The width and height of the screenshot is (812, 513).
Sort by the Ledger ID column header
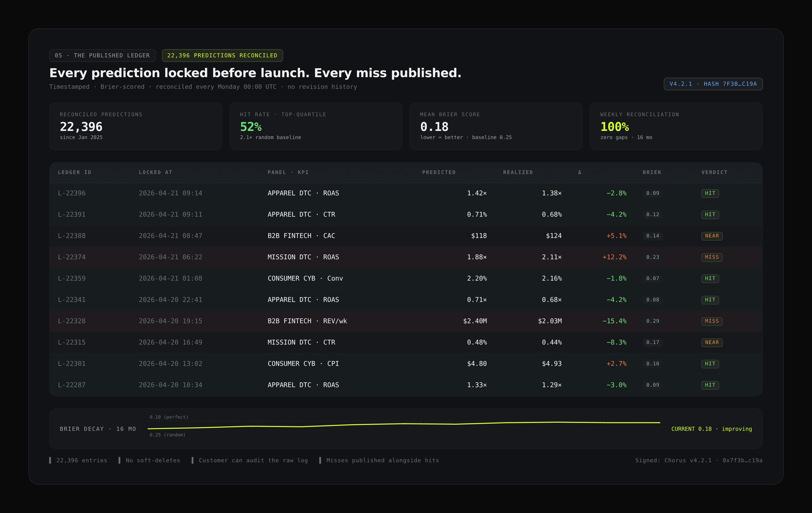pos(75,172)
